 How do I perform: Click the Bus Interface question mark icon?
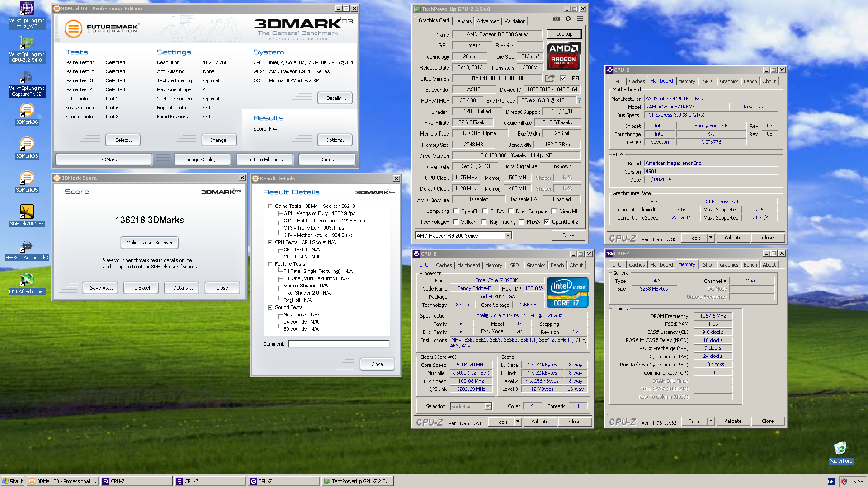(x=580, y=100)
